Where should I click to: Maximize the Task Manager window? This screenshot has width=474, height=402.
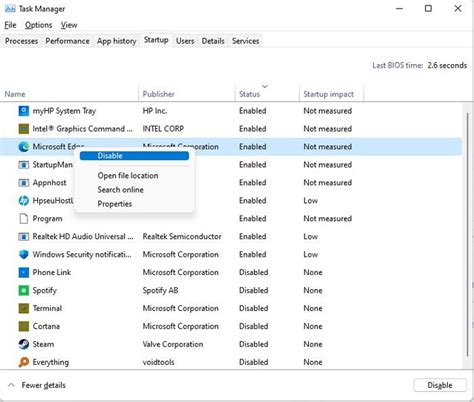(x=428, y=9)
